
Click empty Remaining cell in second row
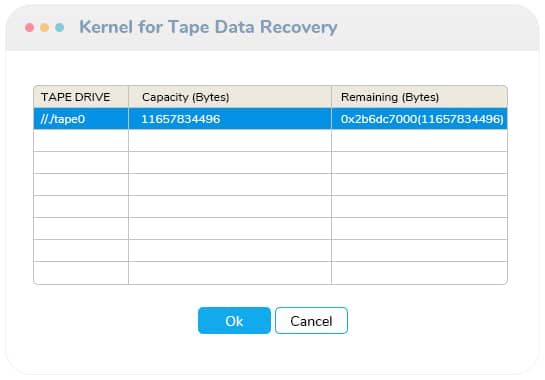(x=420, y=140)
